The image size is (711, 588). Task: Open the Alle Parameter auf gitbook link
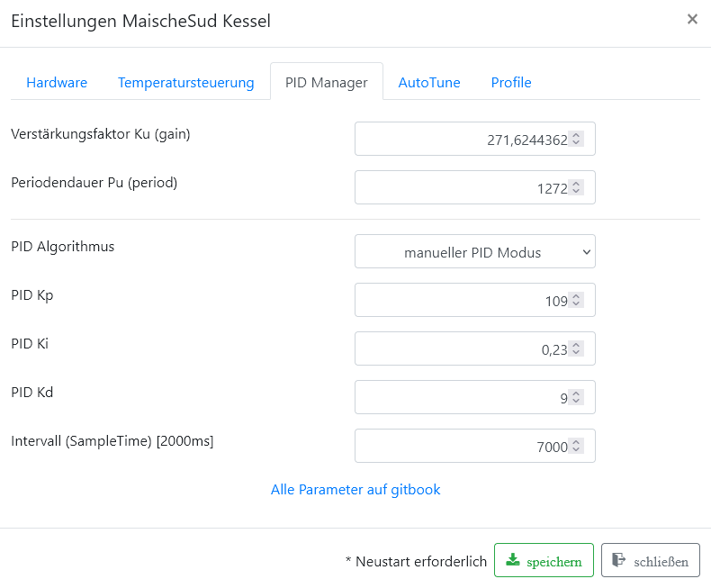point(355,490)
